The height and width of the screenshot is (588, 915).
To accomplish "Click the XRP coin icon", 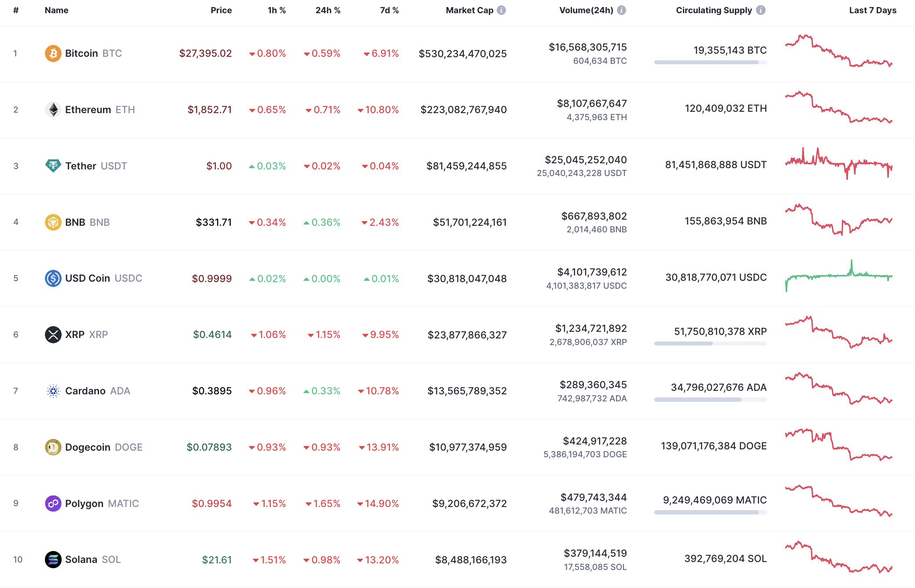I will point(53,334).
